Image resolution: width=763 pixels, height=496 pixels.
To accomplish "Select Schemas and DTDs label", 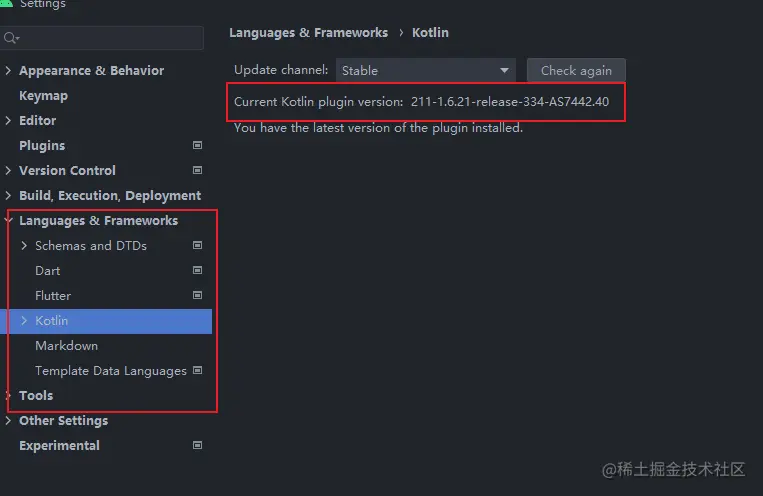I will [91, 246].
